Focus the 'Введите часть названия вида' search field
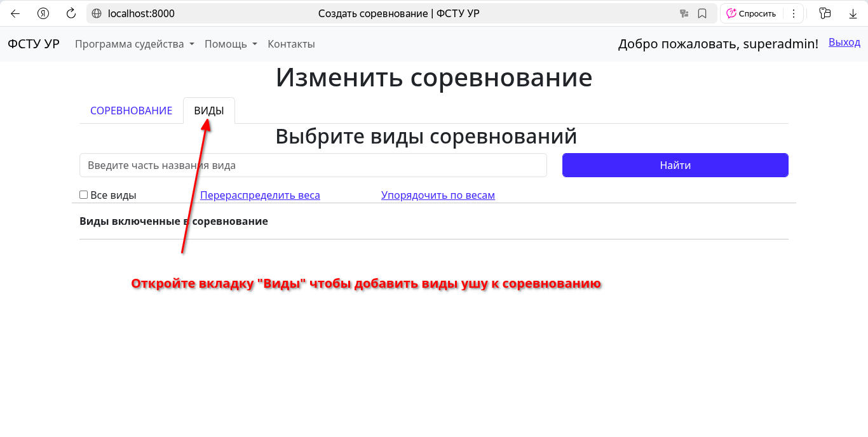Viewport: 868px width, 437px height. pos(313,165)
